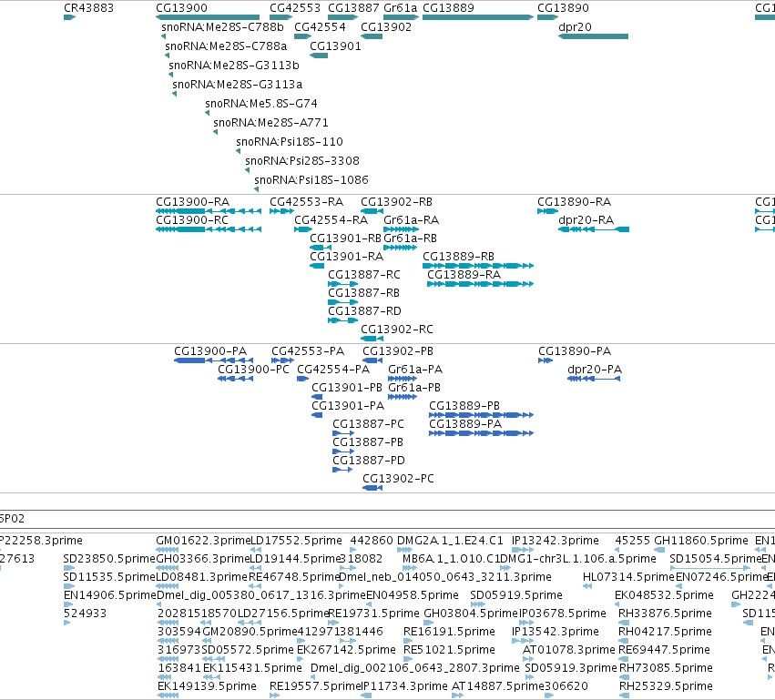Select the dpr20 gene feature
775x700 pixels.
(x=593, y=36)
